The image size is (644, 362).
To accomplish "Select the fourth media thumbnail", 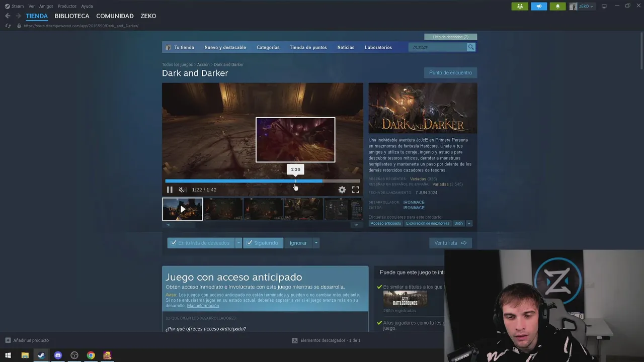I will pos(303,209).
